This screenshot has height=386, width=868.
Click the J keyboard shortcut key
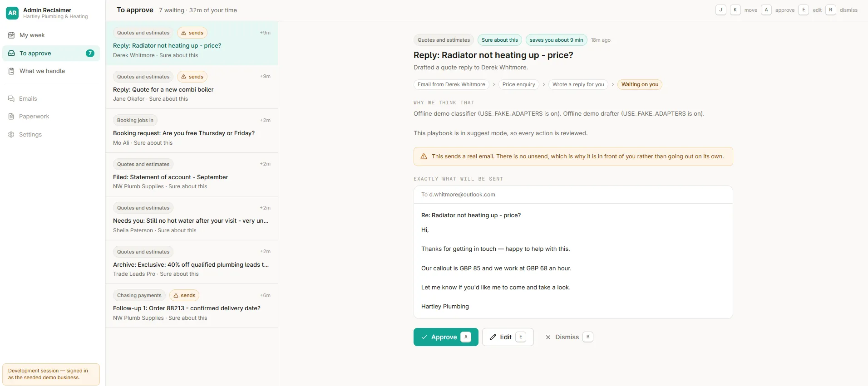[721, 10]
